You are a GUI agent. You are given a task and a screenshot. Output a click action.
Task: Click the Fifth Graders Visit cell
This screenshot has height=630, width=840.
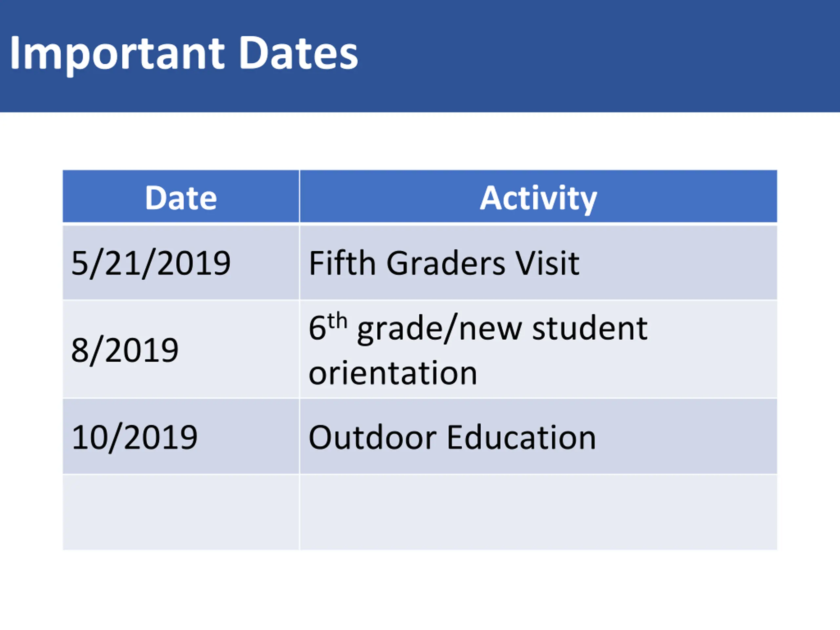(x=538, y=262)
